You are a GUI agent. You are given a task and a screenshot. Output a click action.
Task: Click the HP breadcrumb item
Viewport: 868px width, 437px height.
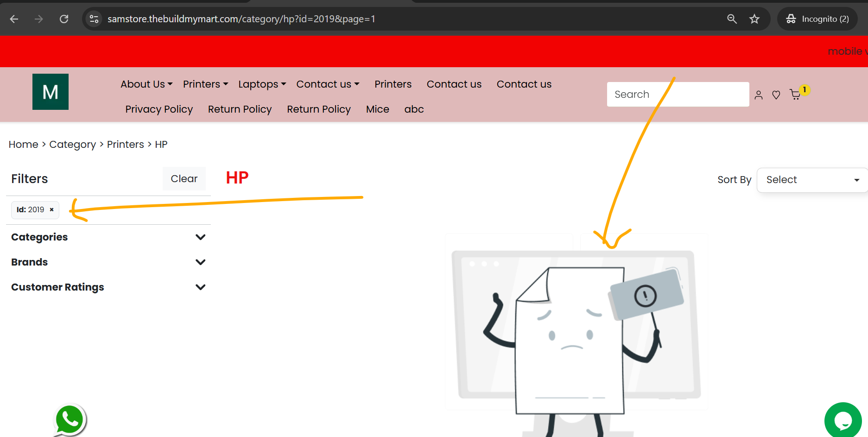point(161,145)
